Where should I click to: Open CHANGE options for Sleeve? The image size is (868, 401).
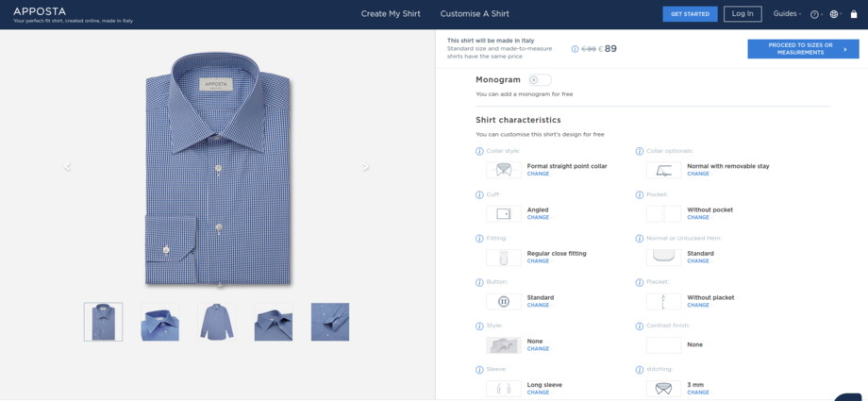(538, 393)
